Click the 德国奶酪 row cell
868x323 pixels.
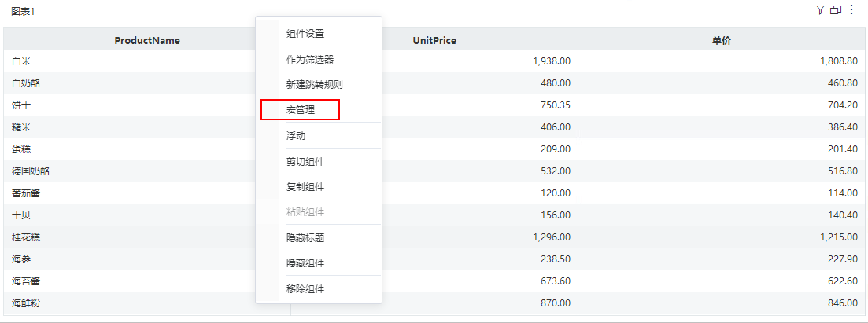(x=31, y=171)
